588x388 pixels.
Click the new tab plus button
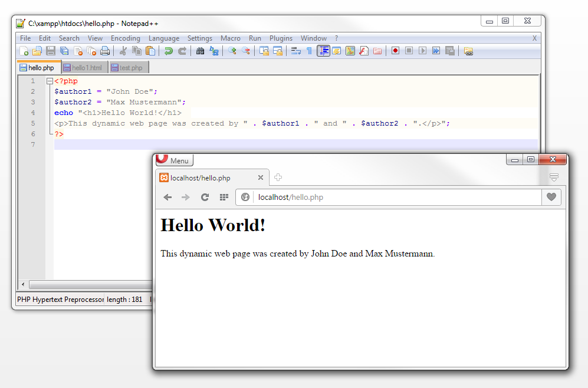tap(278, 177)
